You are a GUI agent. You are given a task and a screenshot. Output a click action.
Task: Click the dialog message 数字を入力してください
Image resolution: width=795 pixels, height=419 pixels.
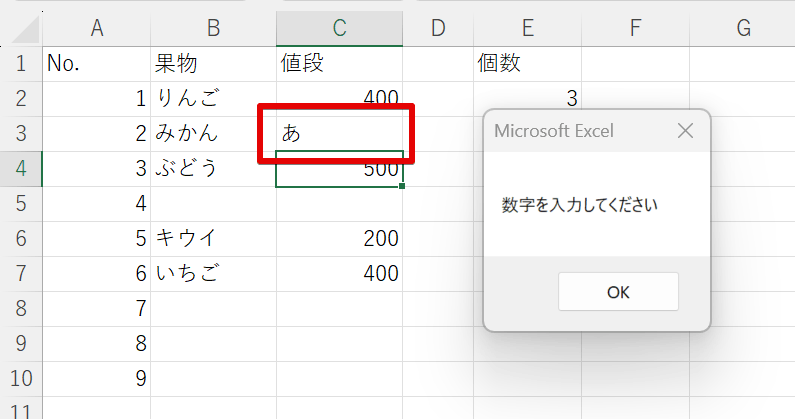click(580, 205)
